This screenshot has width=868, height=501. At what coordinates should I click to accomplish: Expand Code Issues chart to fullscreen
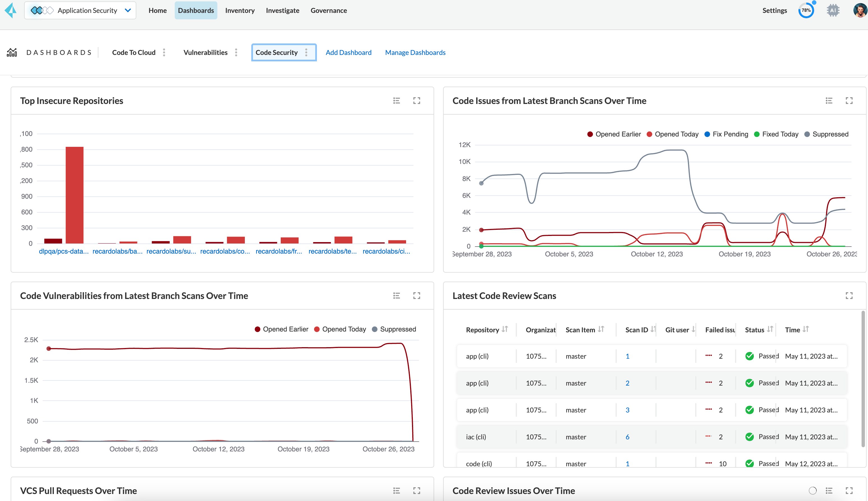(x=849, y=101)
